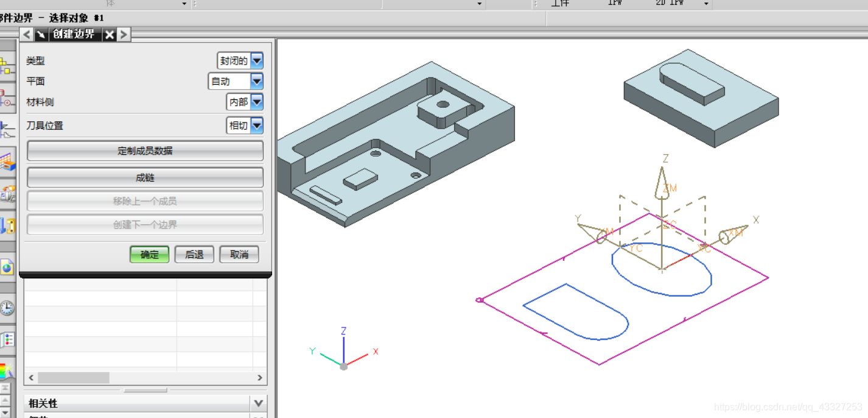Click the 刀具位置 label
Viewport: 868px width, 418px height.
pos(44,126)
